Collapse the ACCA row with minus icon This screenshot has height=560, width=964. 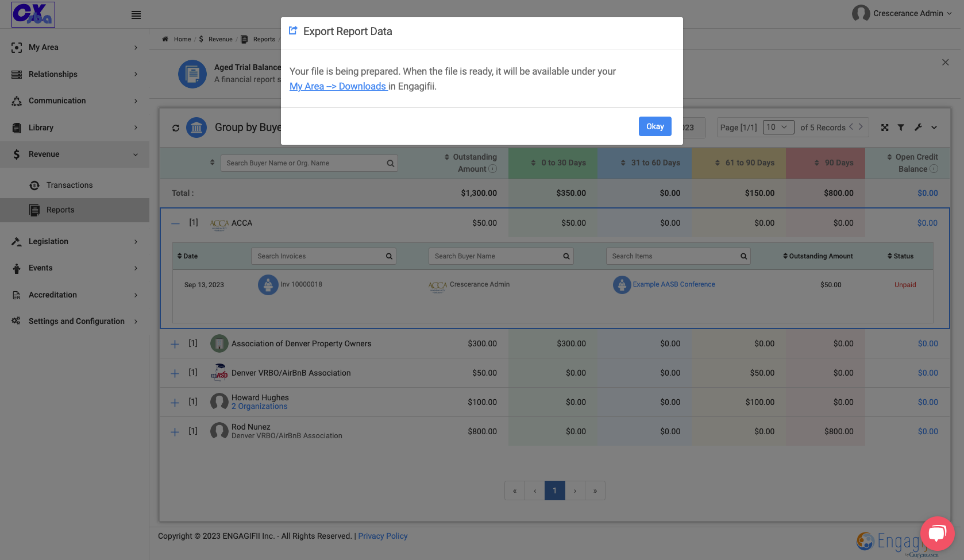point(175,223)
